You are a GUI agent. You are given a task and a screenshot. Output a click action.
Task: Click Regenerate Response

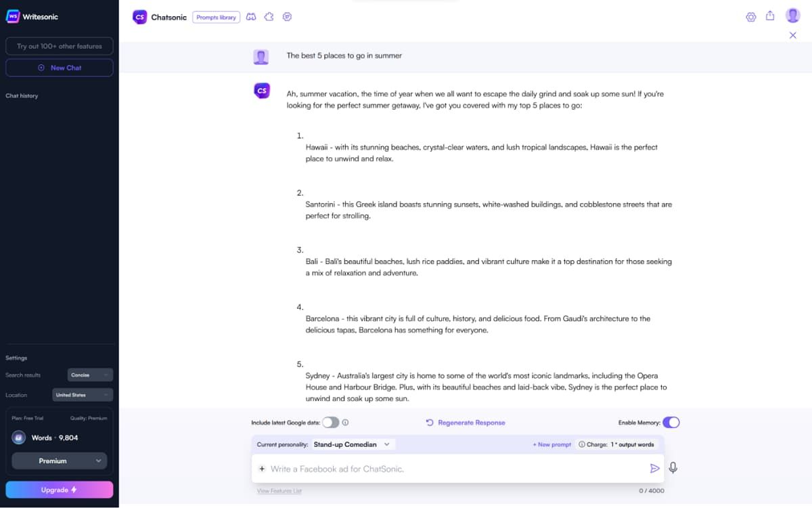tap(465, 422)
